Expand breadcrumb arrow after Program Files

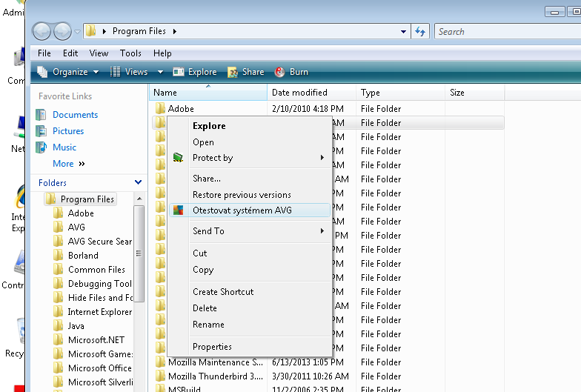[x=175, y=31]
